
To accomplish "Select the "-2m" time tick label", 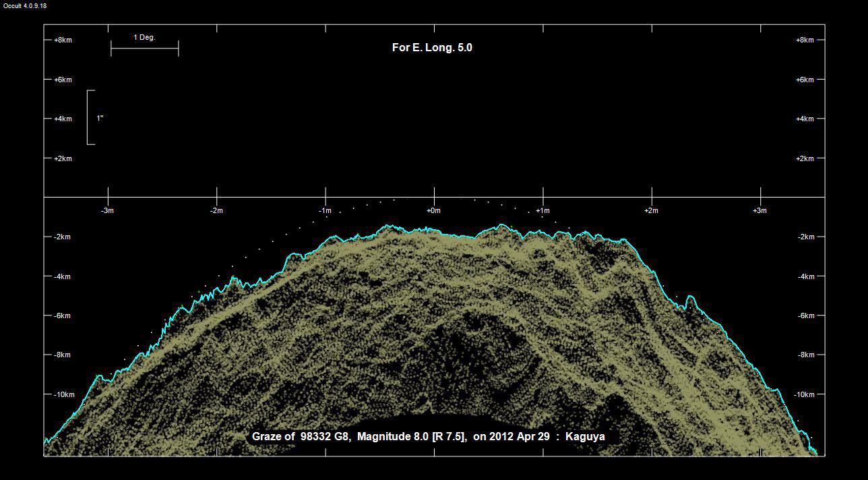I will coord(216,210).
